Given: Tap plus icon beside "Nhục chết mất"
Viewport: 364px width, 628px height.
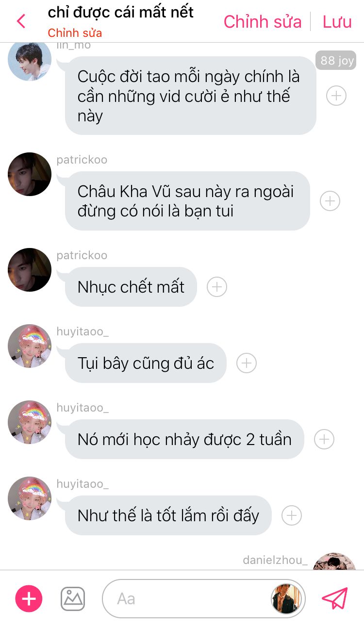Looking at the screenshot, I should pos(217,287).
